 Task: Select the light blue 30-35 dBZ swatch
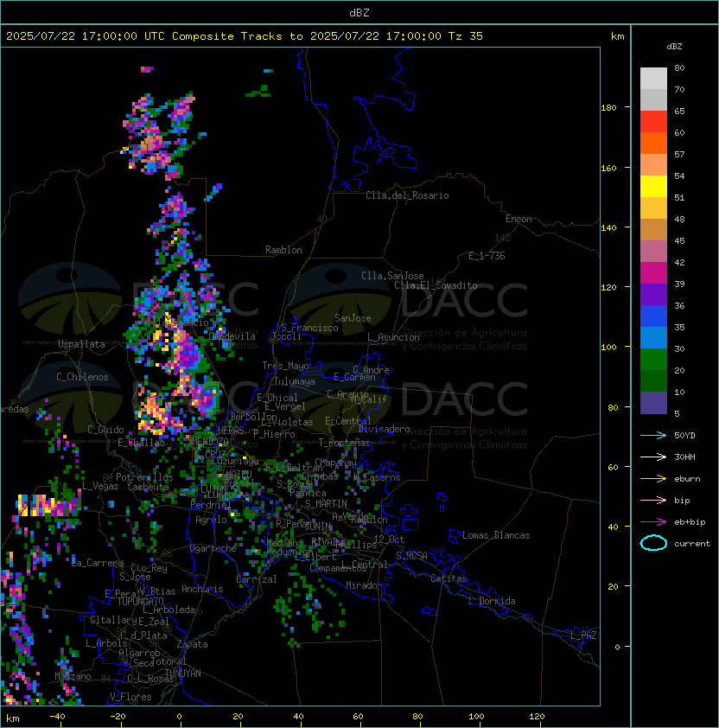tap(653, 337)
